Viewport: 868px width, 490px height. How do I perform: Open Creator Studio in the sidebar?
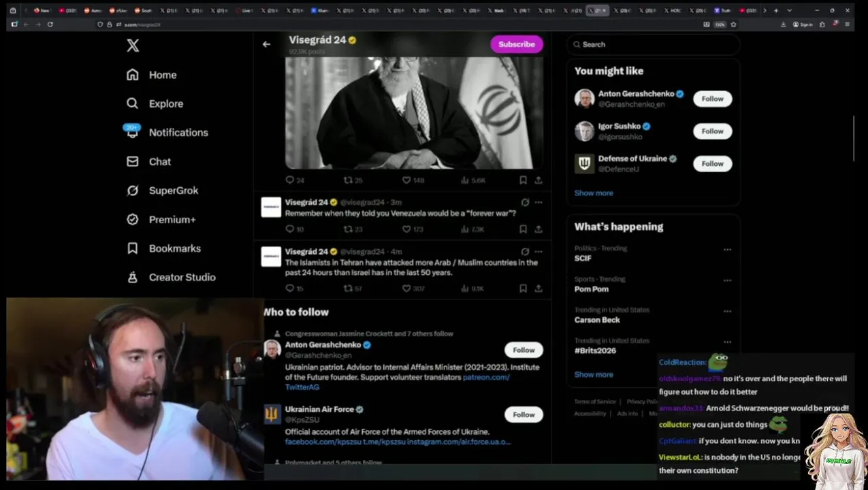(172, 278)
